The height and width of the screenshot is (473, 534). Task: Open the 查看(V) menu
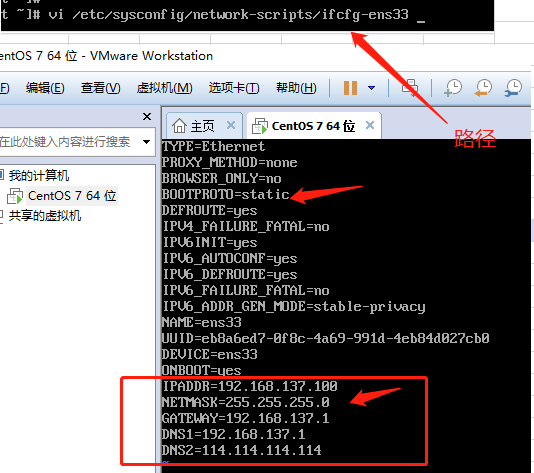(x=100, y=88)
